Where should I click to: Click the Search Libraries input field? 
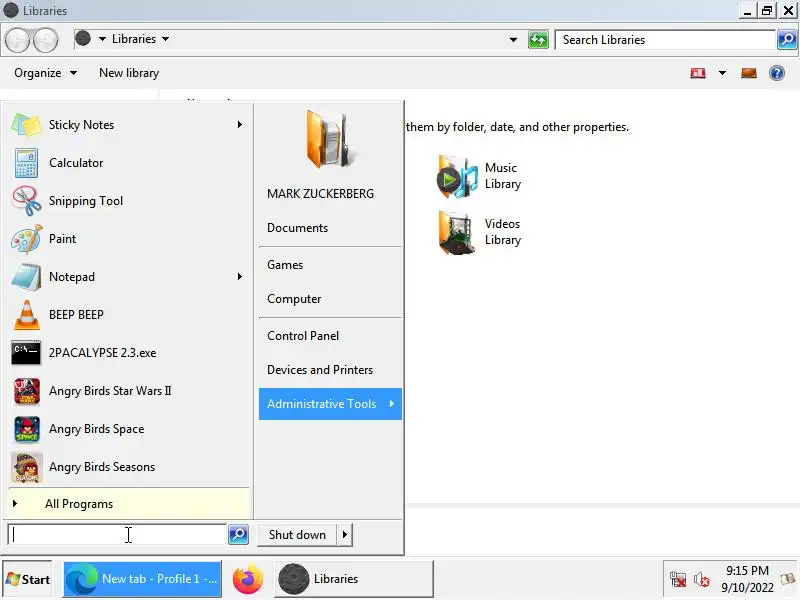[665, 40]
